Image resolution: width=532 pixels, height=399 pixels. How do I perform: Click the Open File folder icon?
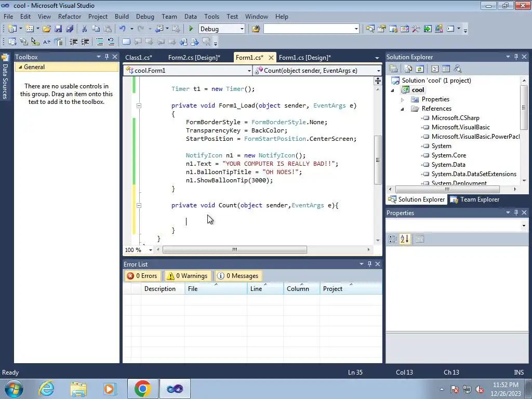(x=46, y=29)
